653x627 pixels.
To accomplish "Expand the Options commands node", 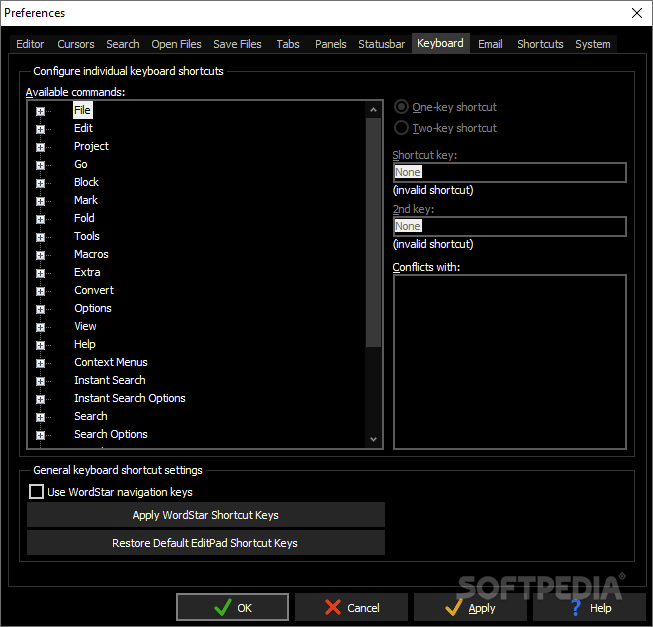I will click(40, 309).
